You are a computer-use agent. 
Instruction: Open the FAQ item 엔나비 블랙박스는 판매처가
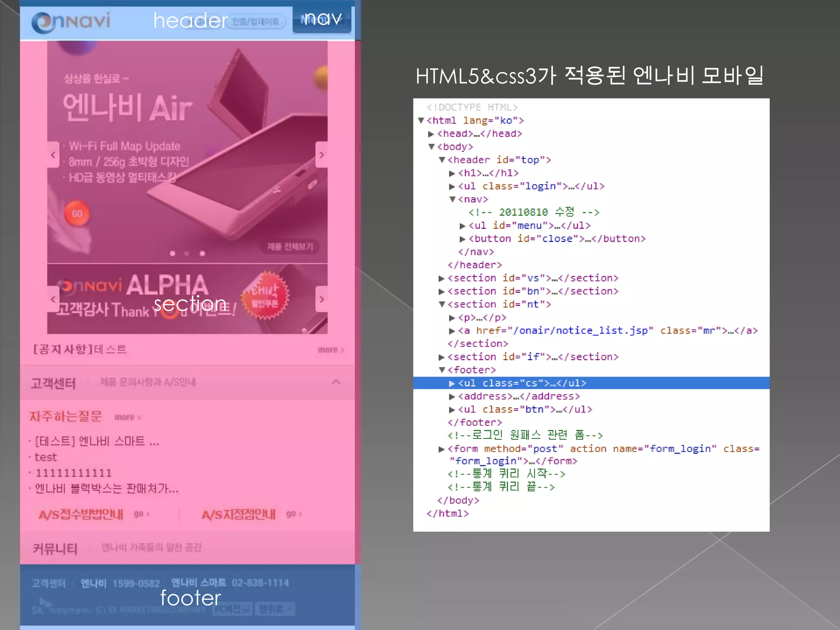pos(107,489)
